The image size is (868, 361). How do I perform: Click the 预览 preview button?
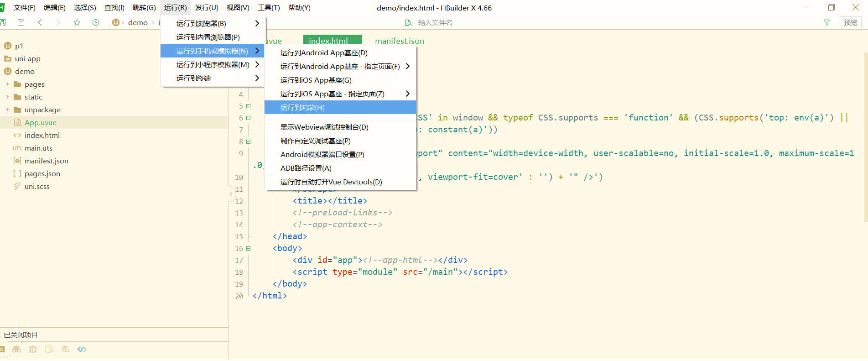pos(850,22)
